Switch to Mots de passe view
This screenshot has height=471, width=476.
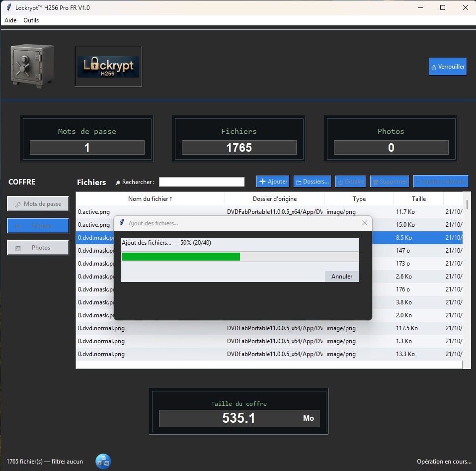(38, 203)
